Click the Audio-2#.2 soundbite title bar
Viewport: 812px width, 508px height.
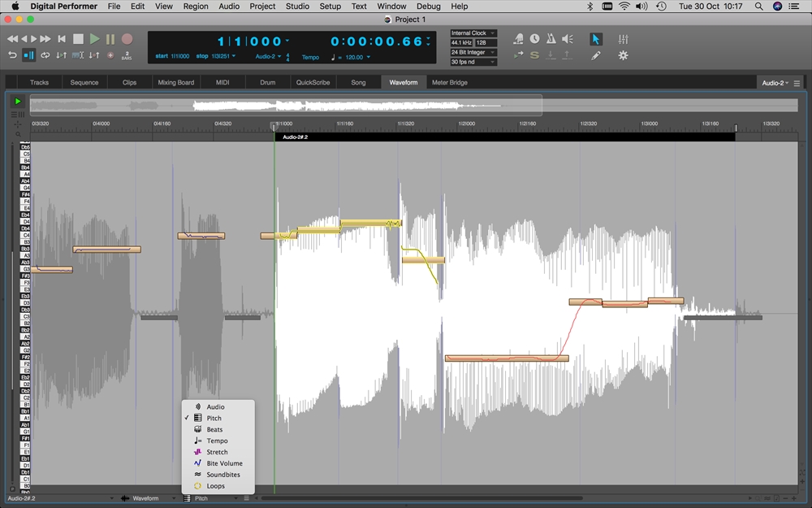click(504, 137)
